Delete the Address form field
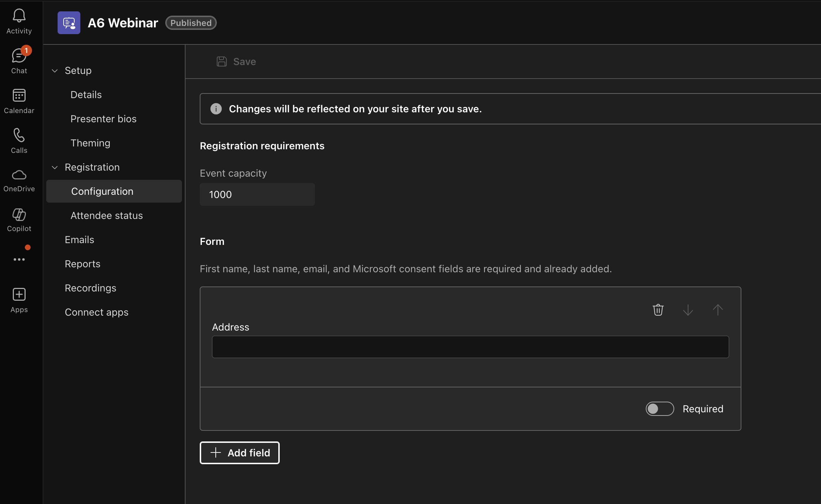The width and height of the screenshot is (821, 504). (x=658, y=310)
